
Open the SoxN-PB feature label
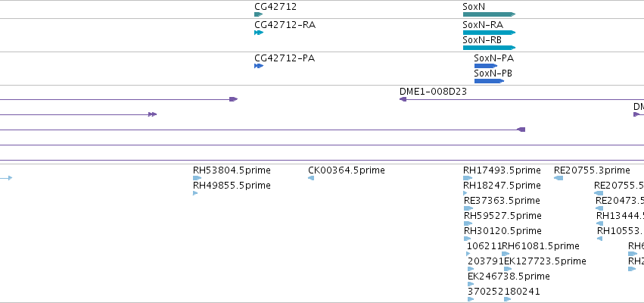tap(493, 73)
